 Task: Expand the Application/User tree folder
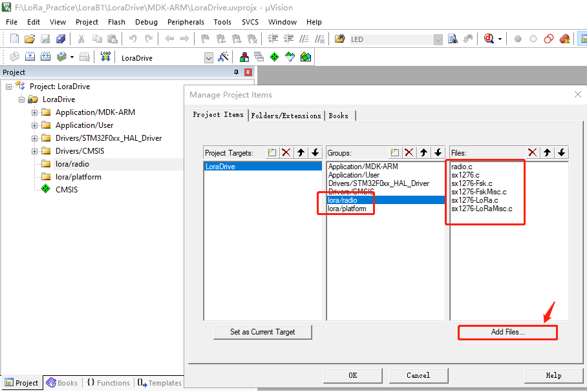coord(34,126)
